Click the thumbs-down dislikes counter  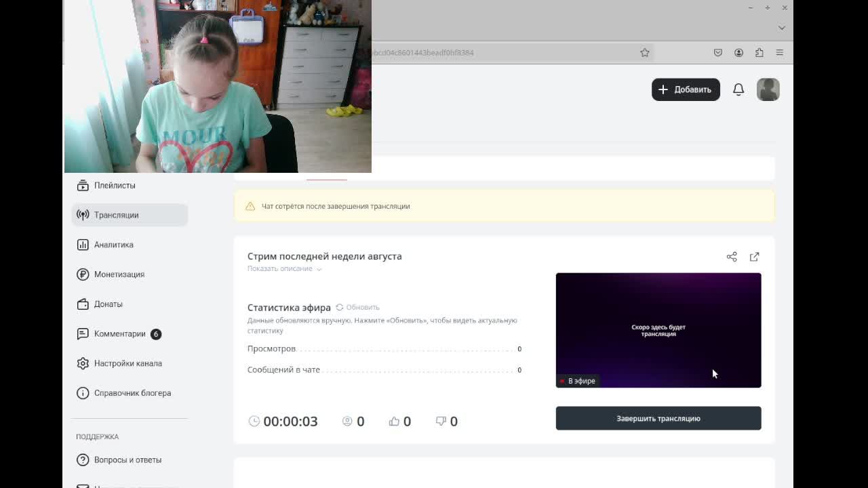click(447, 421)
